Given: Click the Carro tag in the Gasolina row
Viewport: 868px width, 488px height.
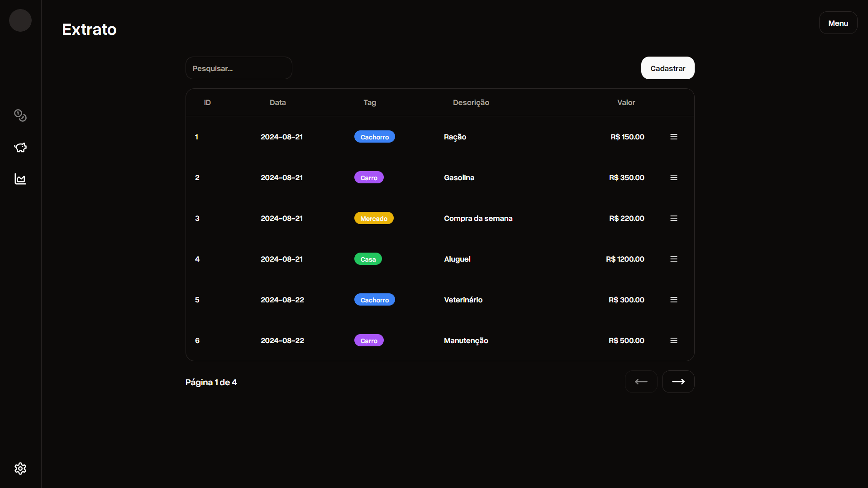Looking at the screenshot, I should tap(369, 177).
